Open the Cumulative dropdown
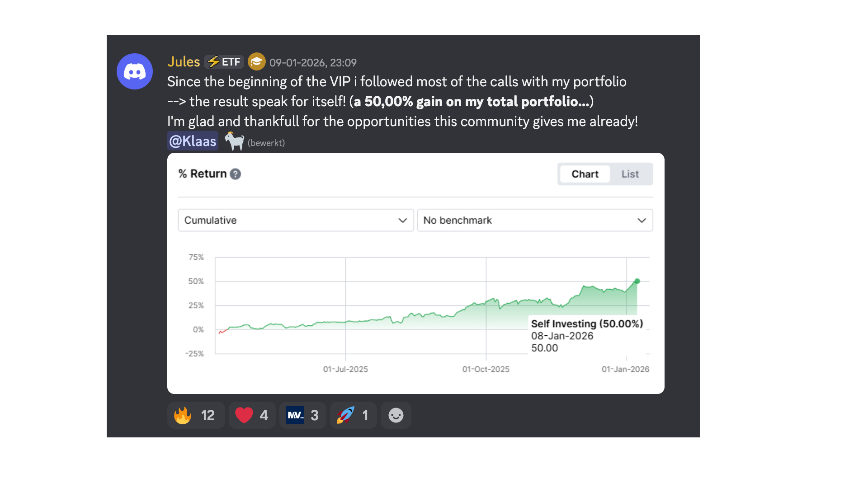868x488 pixels. [x=296, y=220]
